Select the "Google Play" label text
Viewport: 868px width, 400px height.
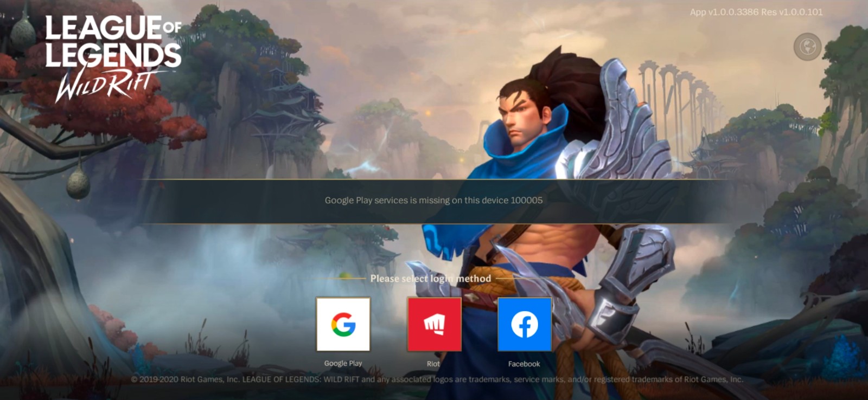point(343,363)
